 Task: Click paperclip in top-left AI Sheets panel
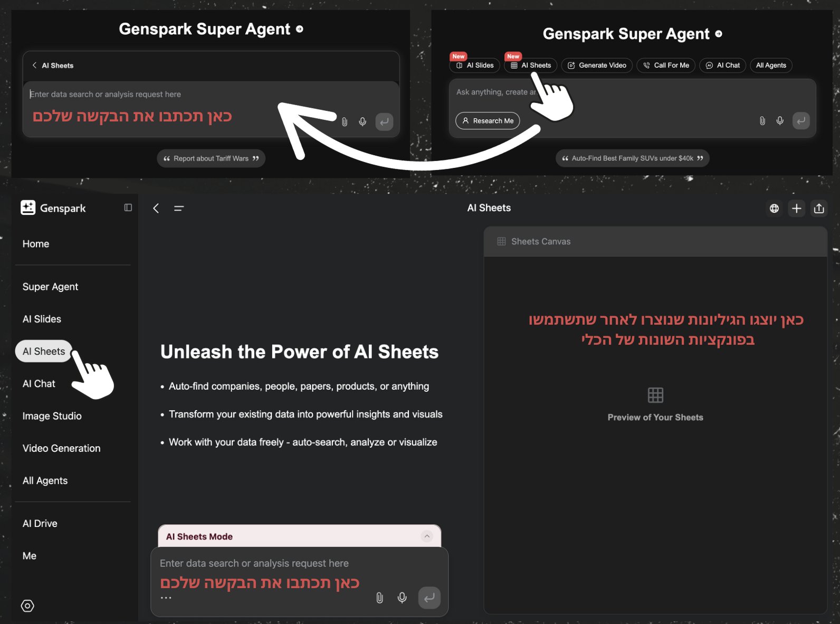pos(345,122)
